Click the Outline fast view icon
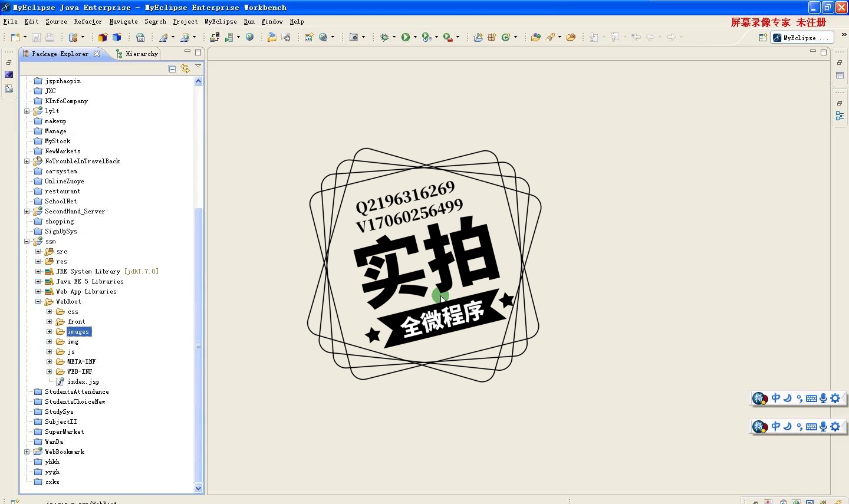Screen dimensions: 849x504 pyautogui.click(x=840, y=116)
